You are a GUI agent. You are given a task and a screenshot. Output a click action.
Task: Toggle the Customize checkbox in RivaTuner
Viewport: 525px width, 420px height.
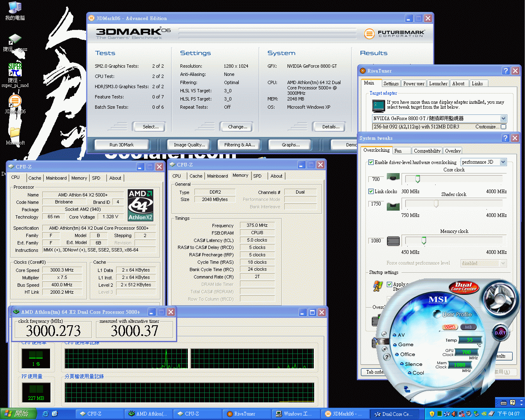504,127
